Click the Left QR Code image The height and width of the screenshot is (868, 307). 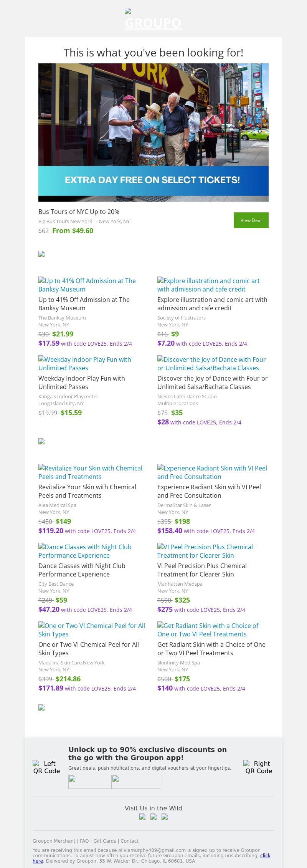coord(46,767)
